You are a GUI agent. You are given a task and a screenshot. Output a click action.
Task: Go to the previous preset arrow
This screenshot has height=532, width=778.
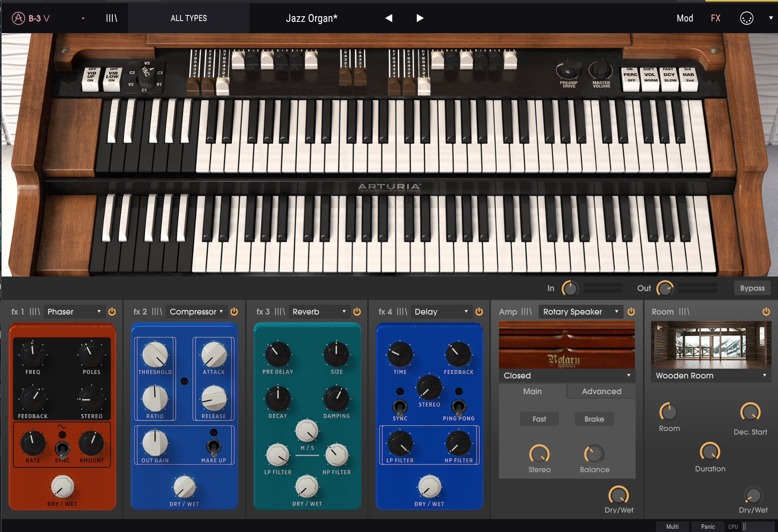click(389, 18)
